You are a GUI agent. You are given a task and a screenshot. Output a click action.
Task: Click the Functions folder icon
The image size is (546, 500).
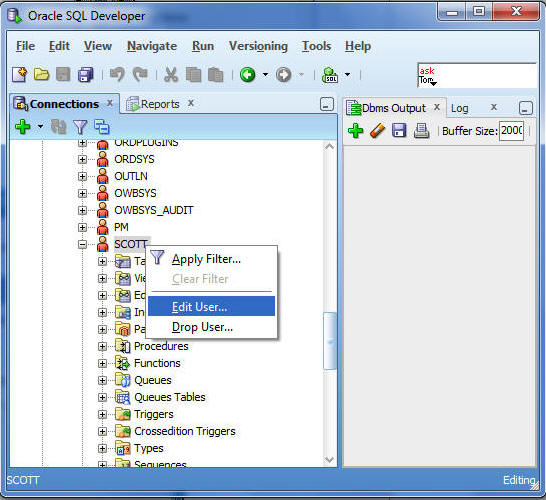[123, 363]
